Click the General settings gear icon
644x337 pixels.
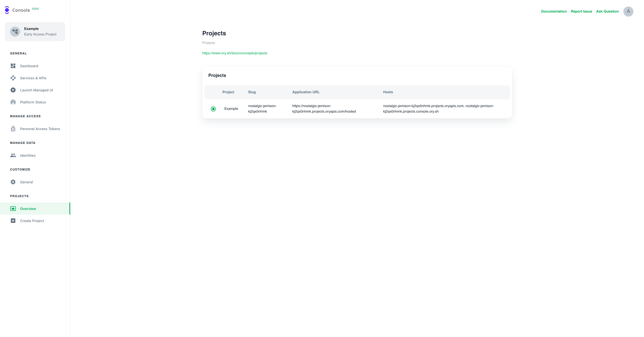pos(13,182)
